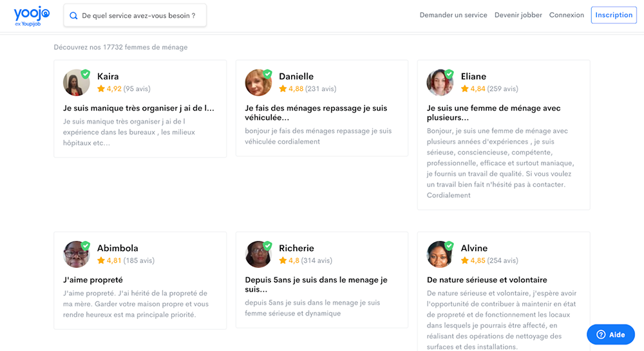Viewport: 644px width, 351px height.
Task: Click the search magnifier icon
Action: point(73,15)
